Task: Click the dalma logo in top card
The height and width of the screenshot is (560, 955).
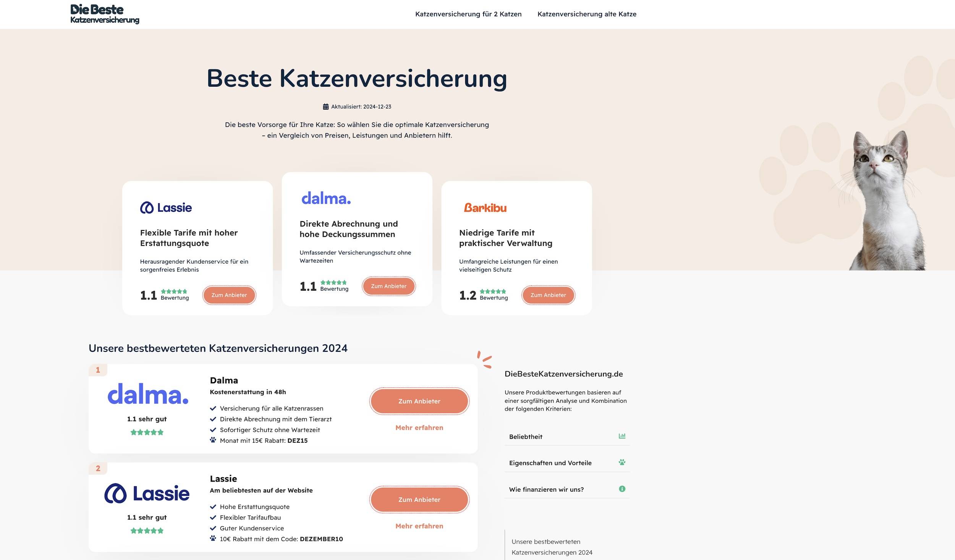Action: pyautogui.click(x=326, y=198)
